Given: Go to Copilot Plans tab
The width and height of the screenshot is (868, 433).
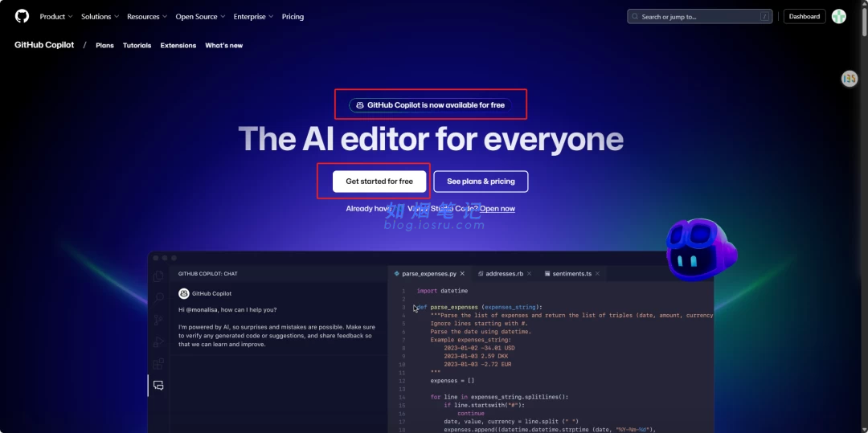Looking at the screenshot, I should pos(104,45).
